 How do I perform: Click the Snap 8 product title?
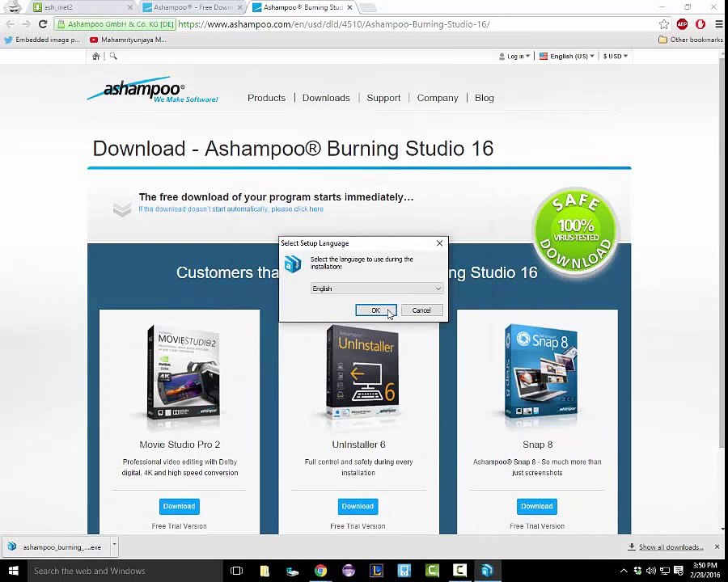click(x=538, y=445)
